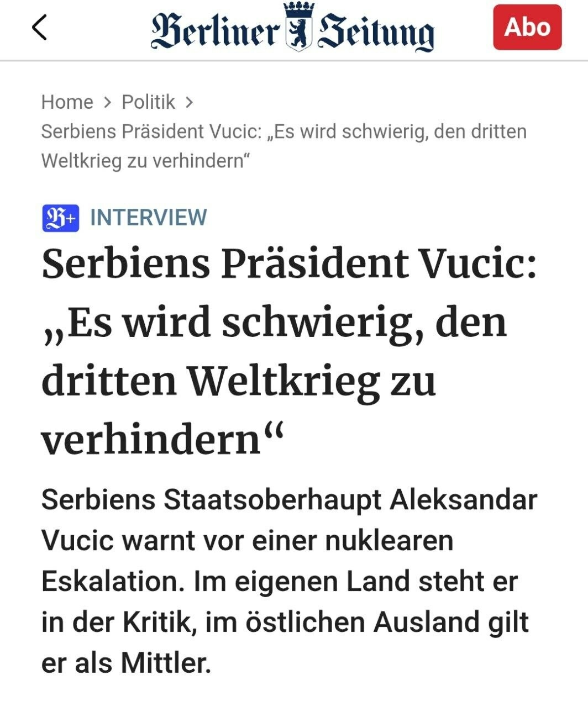Click the blue B+ premium badge
588x707 pixels.
60,218
